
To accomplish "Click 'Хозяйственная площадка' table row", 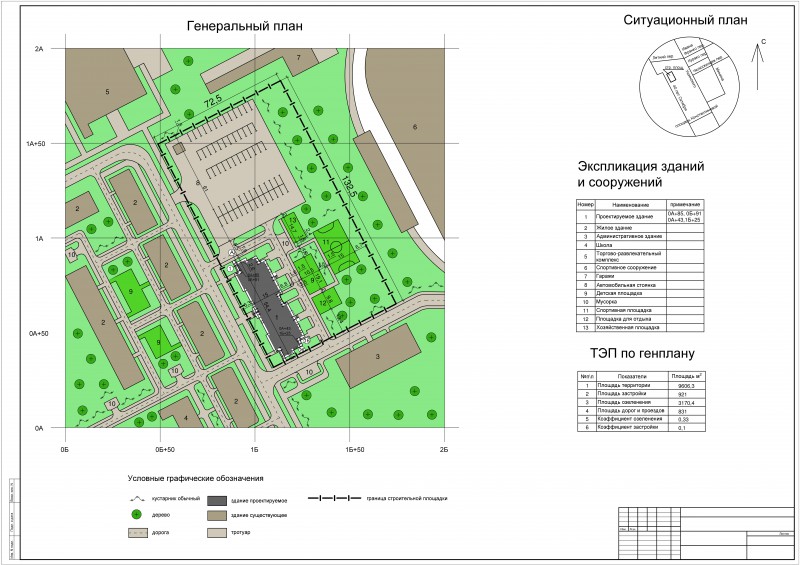I will pyautogui.click(x=640, y=328).
